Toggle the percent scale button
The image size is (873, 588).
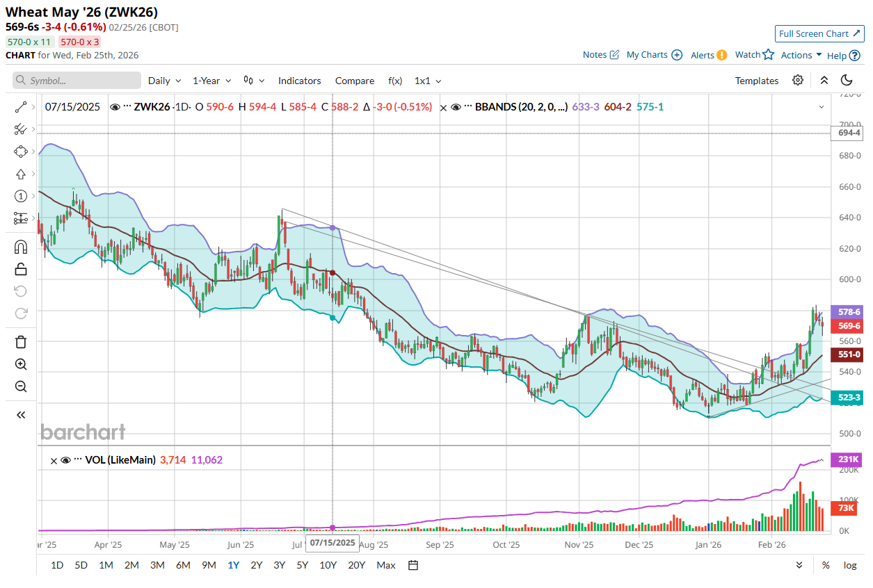pos(826,565)
